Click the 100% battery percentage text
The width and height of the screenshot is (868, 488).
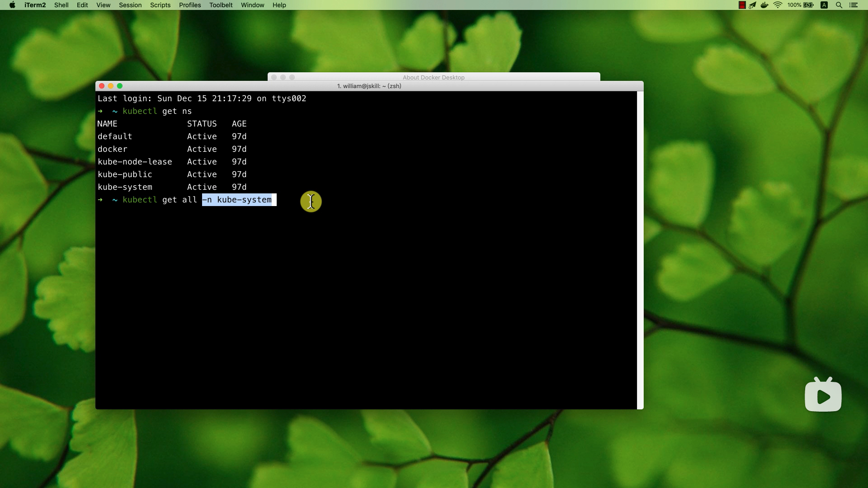pos(794,5)
